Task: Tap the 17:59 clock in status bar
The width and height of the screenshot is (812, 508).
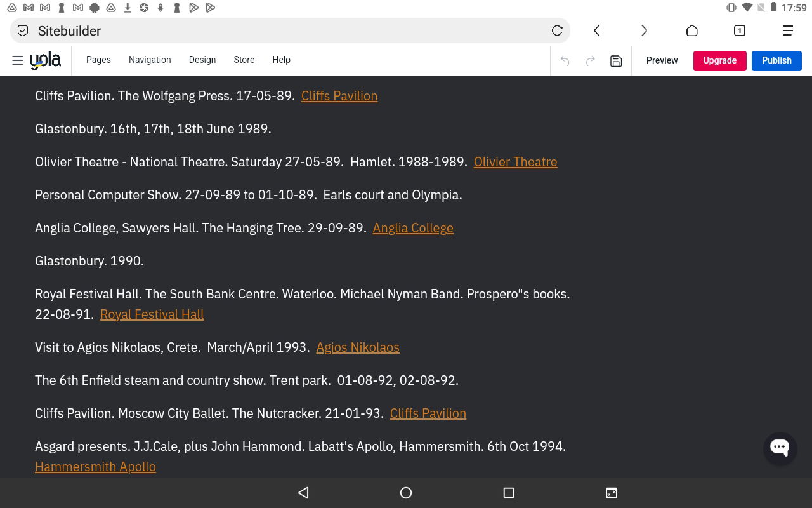Action: pos(794,8)
